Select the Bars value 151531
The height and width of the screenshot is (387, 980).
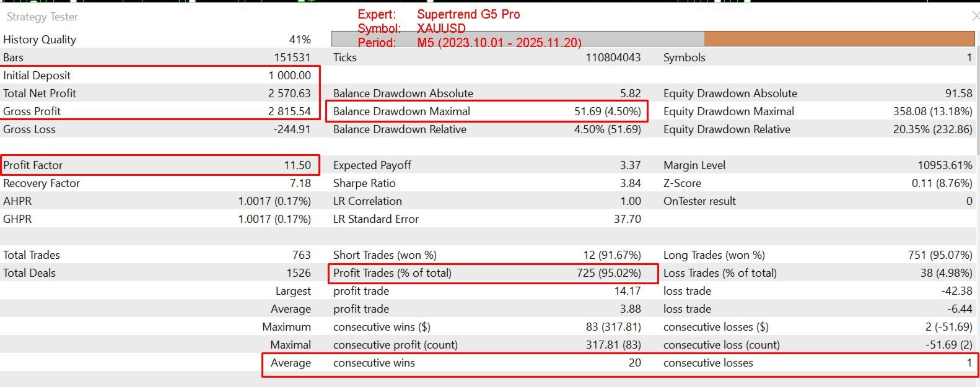point(292,58)
